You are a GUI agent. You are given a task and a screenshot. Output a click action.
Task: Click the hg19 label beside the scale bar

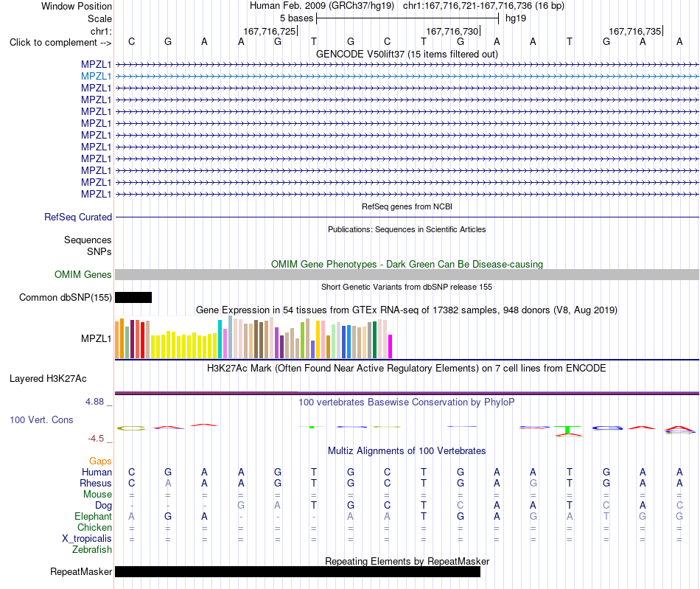516,18
